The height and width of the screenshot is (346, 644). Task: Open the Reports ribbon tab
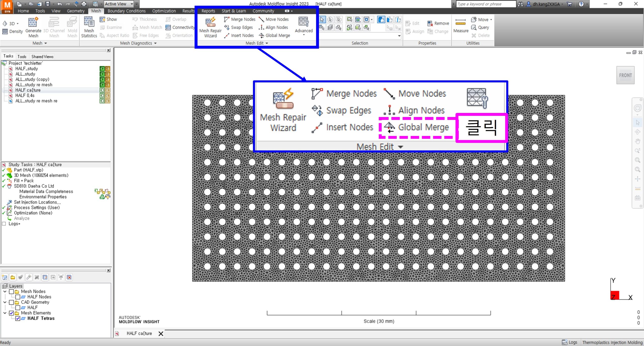click(x=208, y=11)
